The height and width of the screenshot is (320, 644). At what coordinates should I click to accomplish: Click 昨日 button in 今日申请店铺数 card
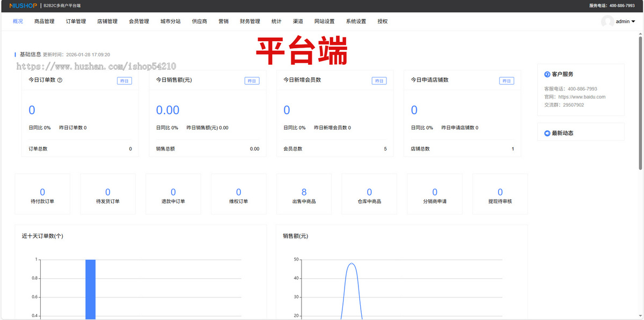click(507, 81)
